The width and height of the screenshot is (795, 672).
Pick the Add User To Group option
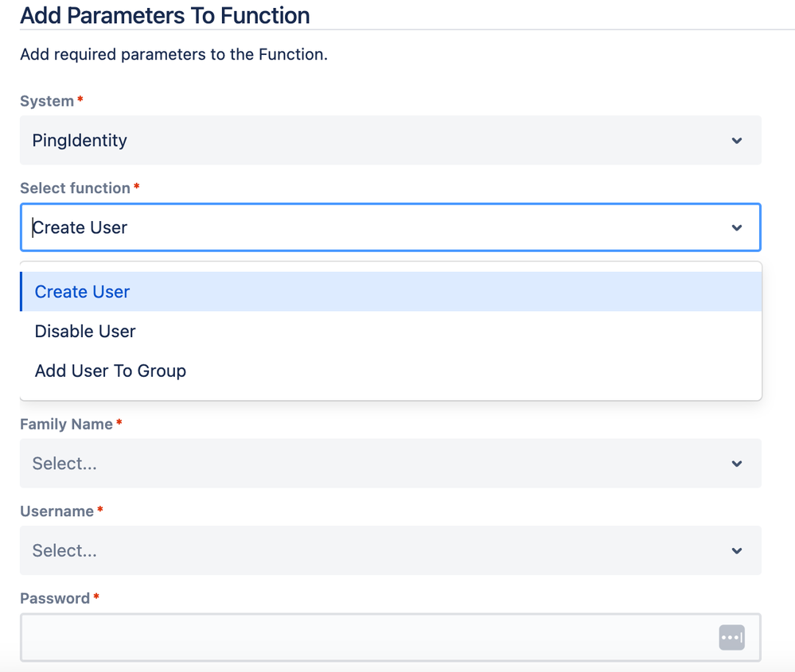[x=111, y=371]
